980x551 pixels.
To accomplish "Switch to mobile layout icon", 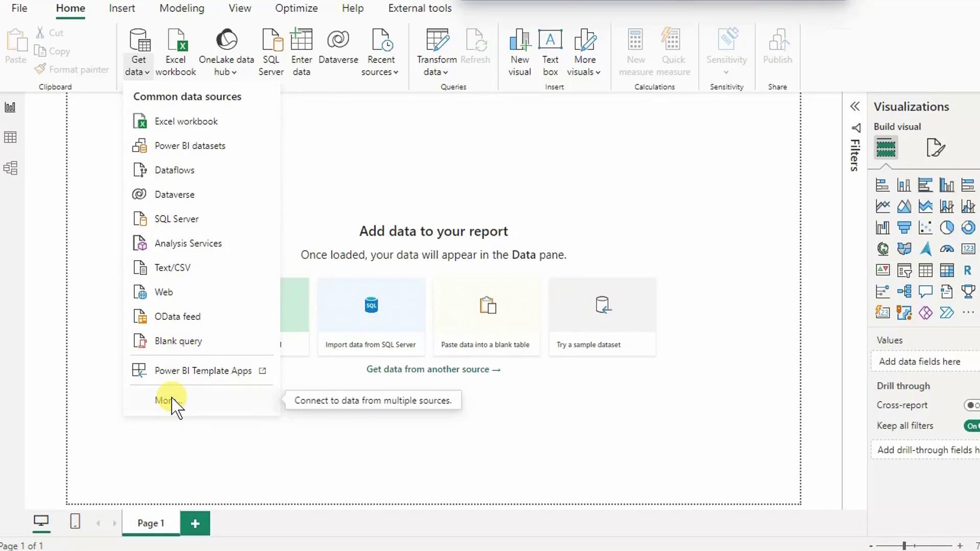I will pos(75,521).
